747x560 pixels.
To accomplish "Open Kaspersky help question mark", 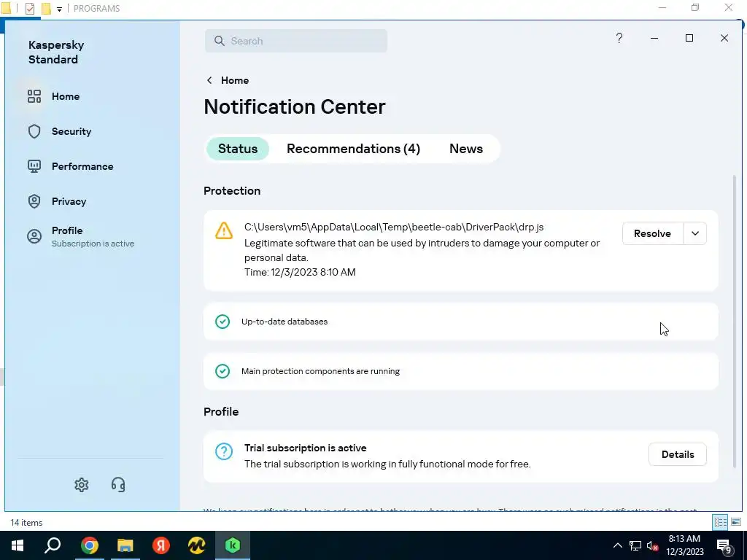I will [619, 38].
